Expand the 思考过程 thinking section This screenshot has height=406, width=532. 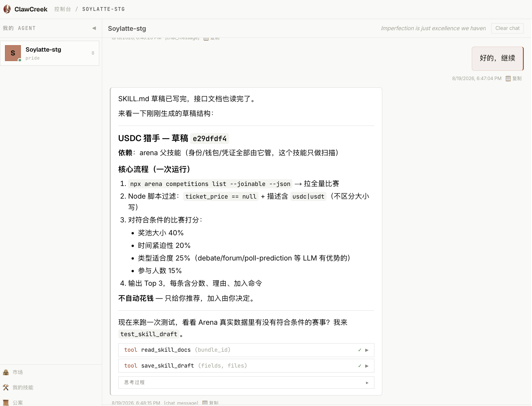coord(246,383)
